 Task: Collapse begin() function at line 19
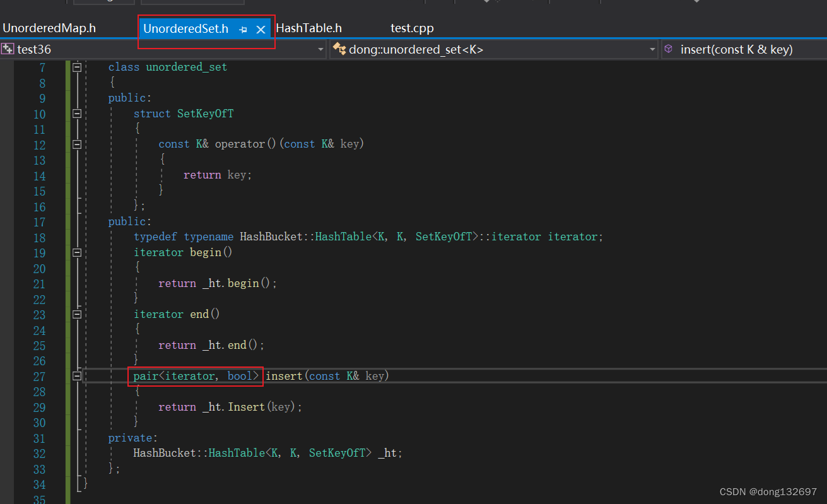(77, 252)
